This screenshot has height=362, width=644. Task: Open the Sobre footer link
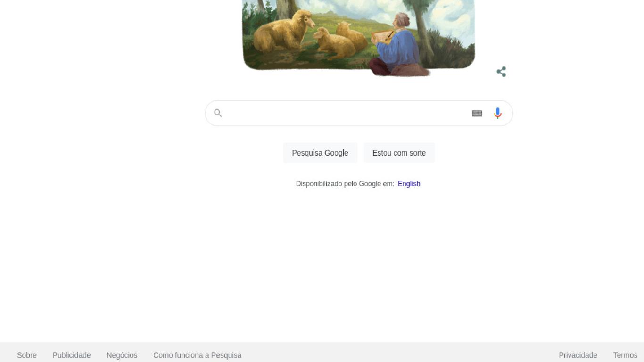click(27, 355)
